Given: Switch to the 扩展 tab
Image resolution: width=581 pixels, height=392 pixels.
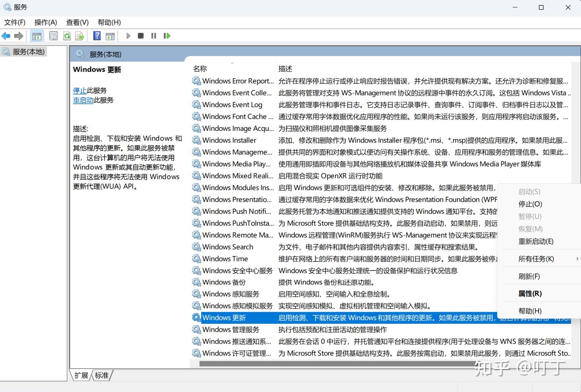Looking at the screenshot, I should (81, 376).
